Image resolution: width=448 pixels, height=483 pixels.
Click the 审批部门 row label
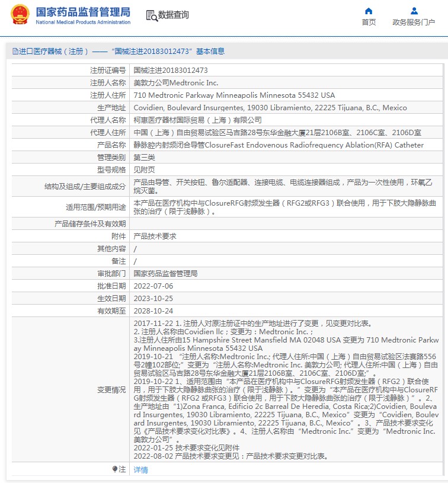tap(111, 274)
